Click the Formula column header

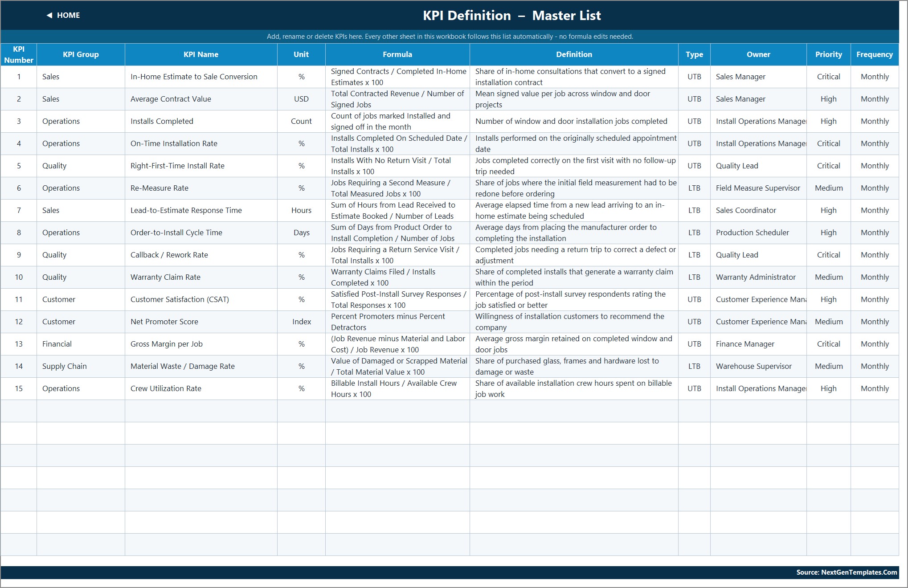[397, 54]
